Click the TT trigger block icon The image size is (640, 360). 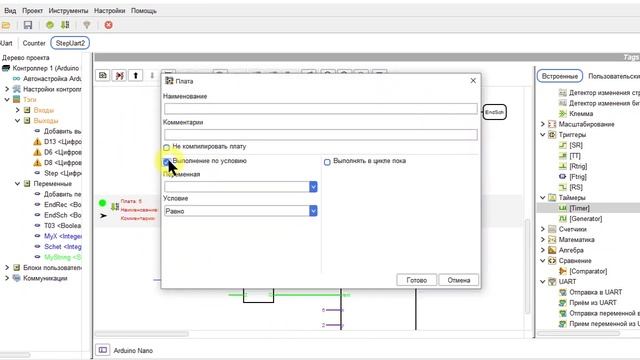pos(562,156)
